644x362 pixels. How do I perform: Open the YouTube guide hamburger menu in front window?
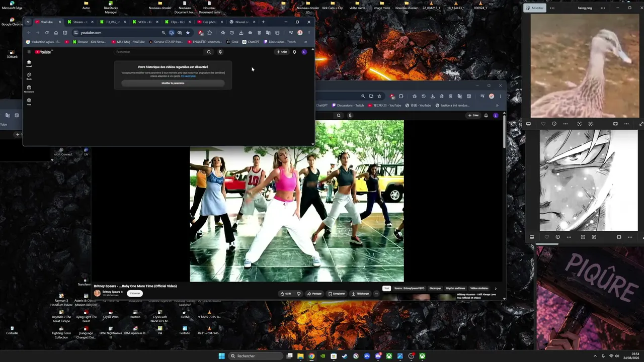(x=29, y=52)
